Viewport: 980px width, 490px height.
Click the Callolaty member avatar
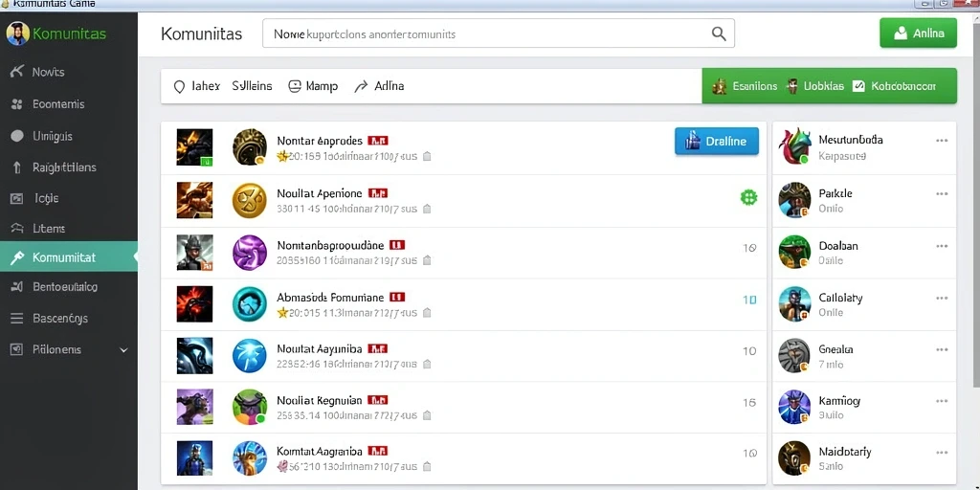click(794, 304)
